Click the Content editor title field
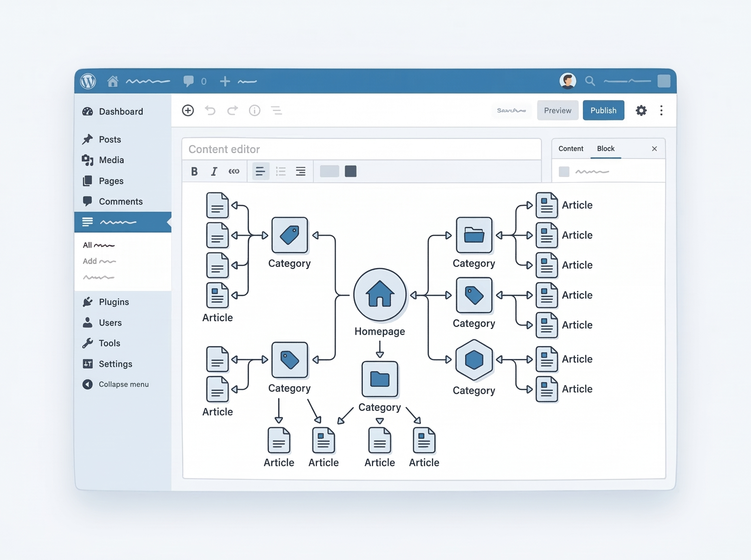This screenshot has width=751, height=560. pos(361,149)
